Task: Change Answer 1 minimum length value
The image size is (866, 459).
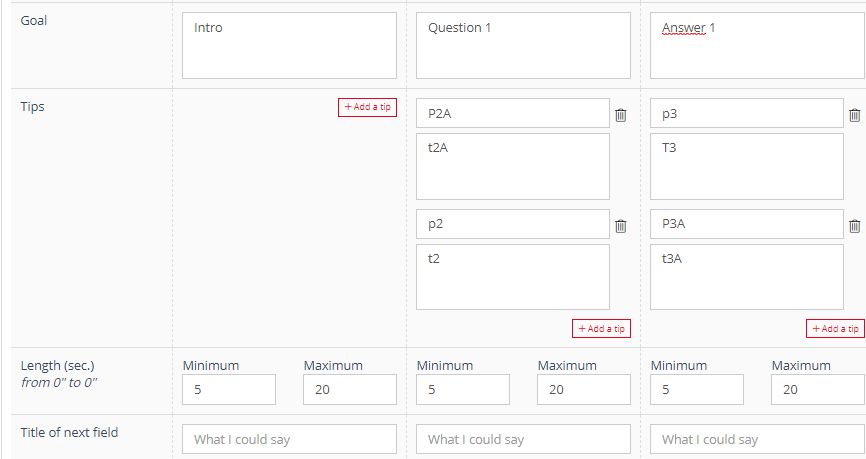Action: point(697,389)
